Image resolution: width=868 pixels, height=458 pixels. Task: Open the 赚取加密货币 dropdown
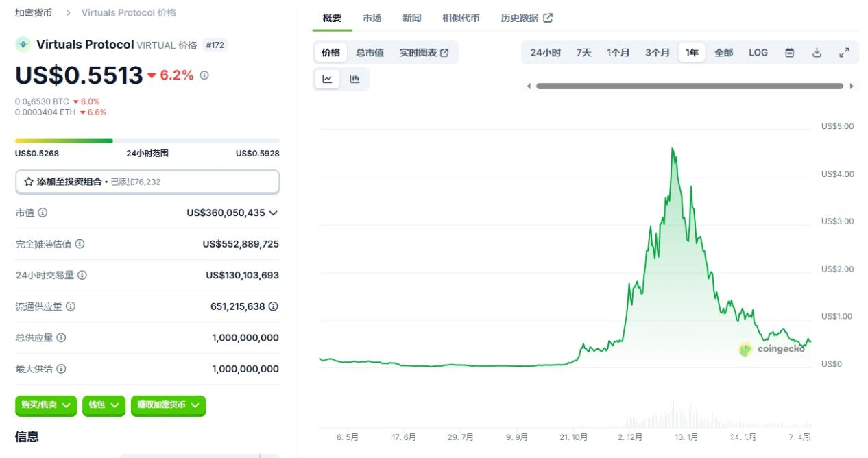click(x=169, y=405)
